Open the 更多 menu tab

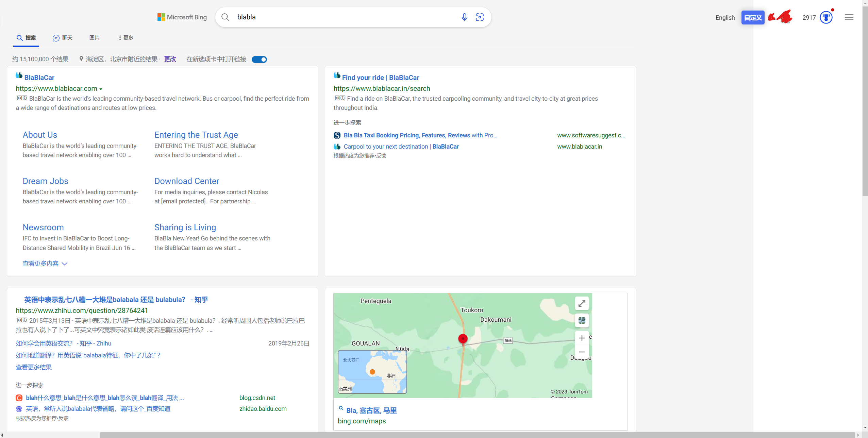pyautogui.click(x=126, y=38)
